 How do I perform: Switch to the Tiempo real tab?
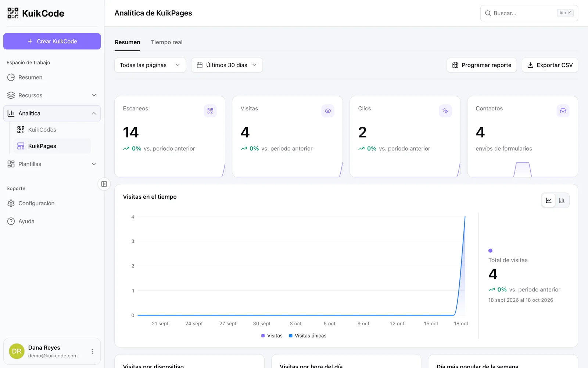point(166,42)
